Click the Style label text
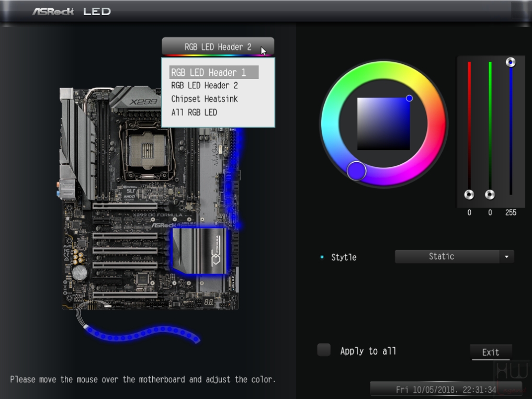This screenshot has width=532, height=399. click(x=344, y=257)
